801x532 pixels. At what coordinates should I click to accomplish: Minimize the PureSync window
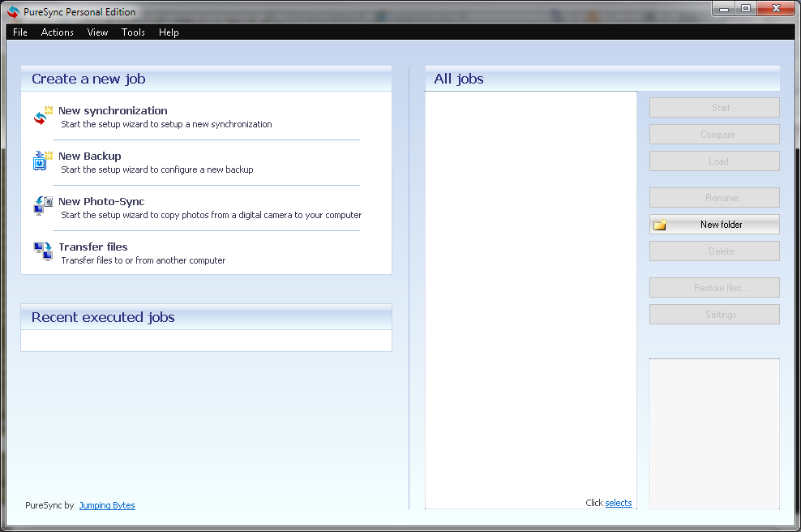click(723, 9)
